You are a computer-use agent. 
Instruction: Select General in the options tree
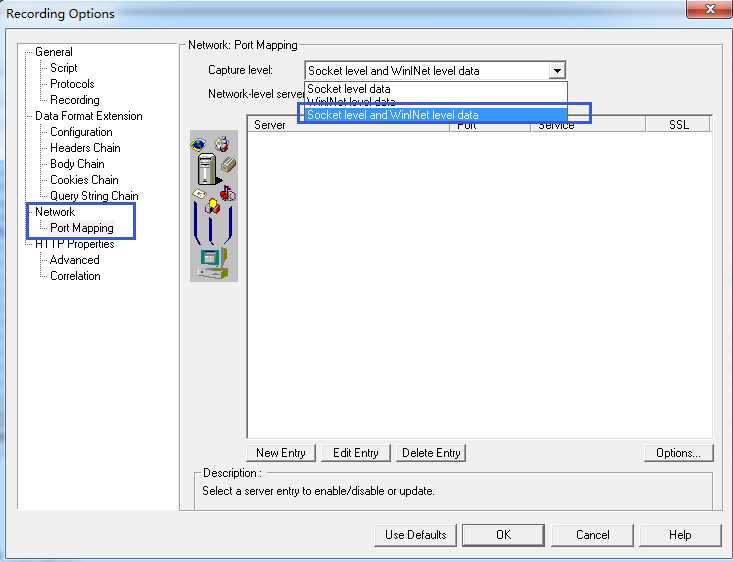click(53, 52)
